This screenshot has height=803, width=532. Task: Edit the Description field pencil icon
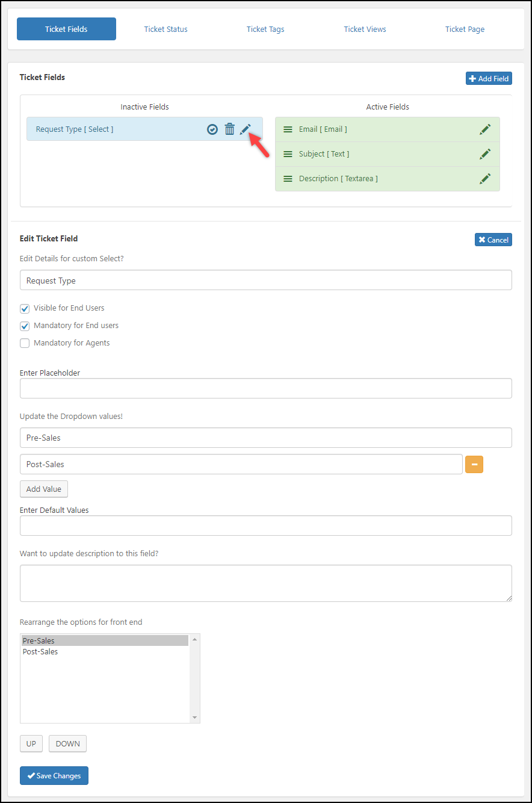click(x=485, y=179)
